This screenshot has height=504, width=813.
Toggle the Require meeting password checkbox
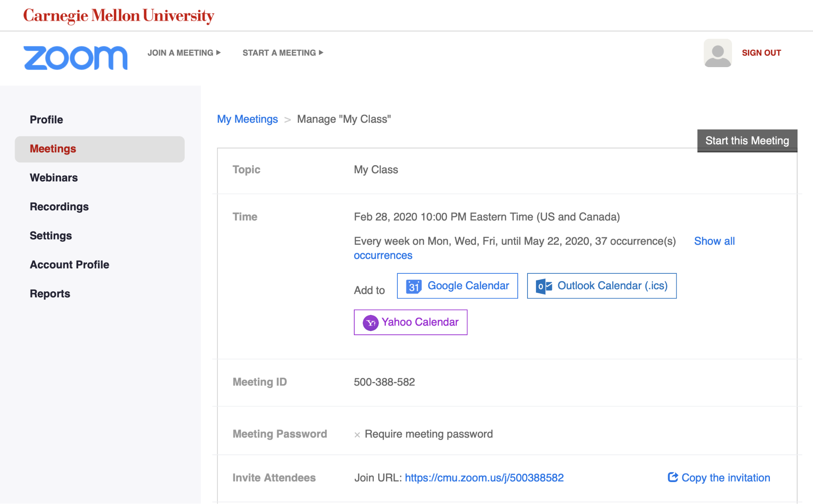[x=357, y=434]
